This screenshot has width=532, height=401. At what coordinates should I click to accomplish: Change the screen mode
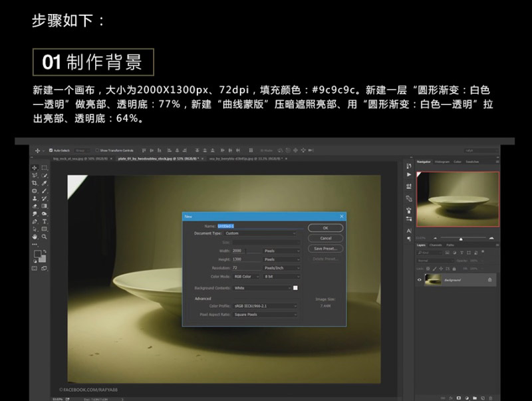pyautogui.click(x=44, y=269)
